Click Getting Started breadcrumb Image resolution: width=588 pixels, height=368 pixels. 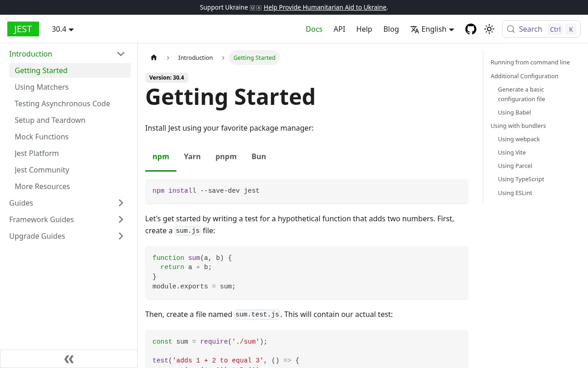[x=254, y=57]
